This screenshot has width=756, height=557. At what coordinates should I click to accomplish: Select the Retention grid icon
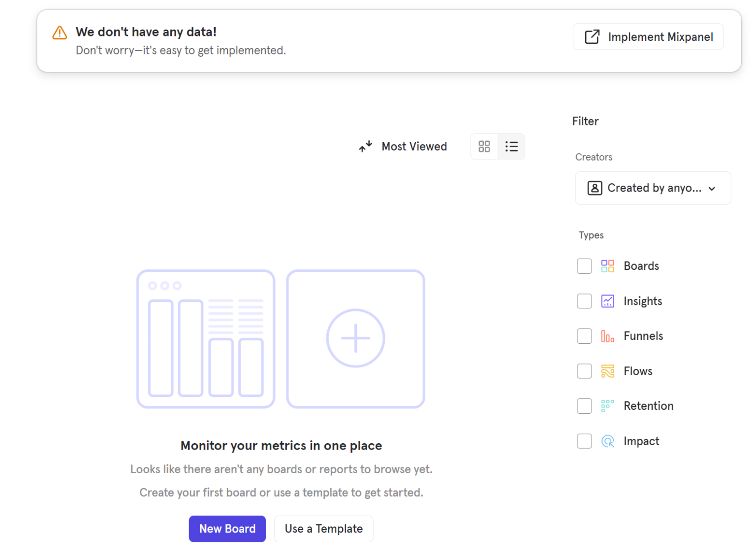click(x=608, y=406)
